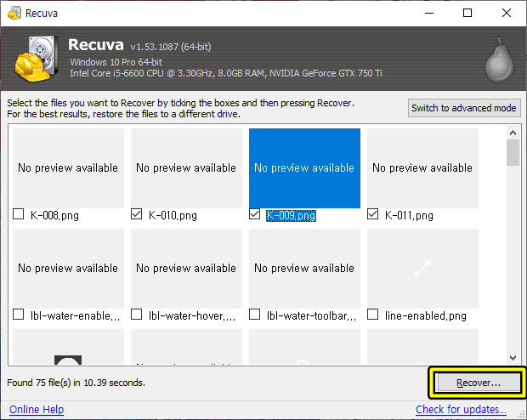Image resolution: width=527 pixels, height=420 pixels.
Task: Select the lbl-water-enable thumbnail
Action: click(x=68, y=269)
